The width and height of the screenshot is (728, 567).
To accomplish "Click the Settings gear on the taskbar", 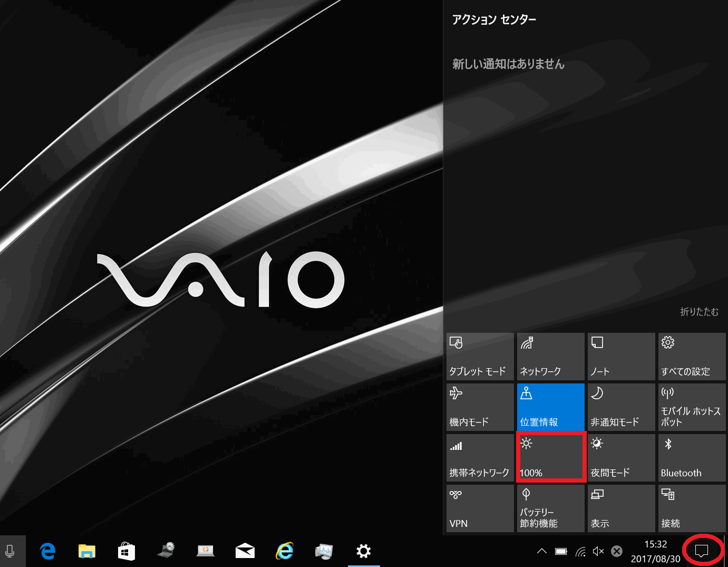I will click(x=364, y=552).
